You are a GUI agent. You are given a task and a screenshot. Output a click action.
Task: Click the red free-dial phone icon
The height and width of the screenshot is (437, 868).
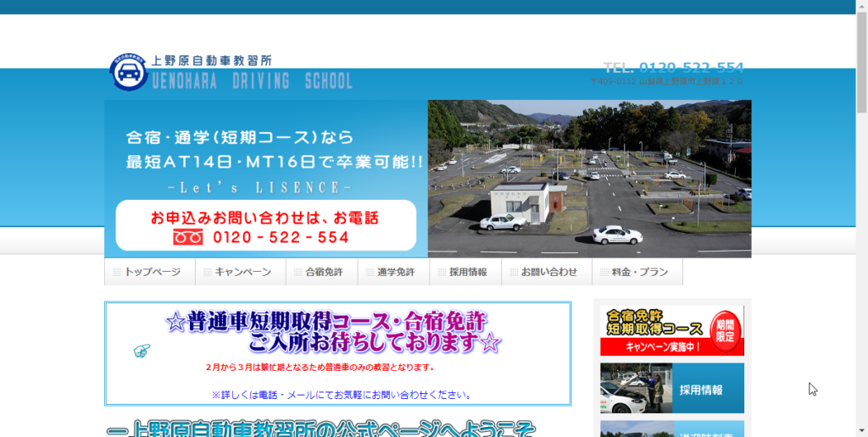click(x=189, y=237)
